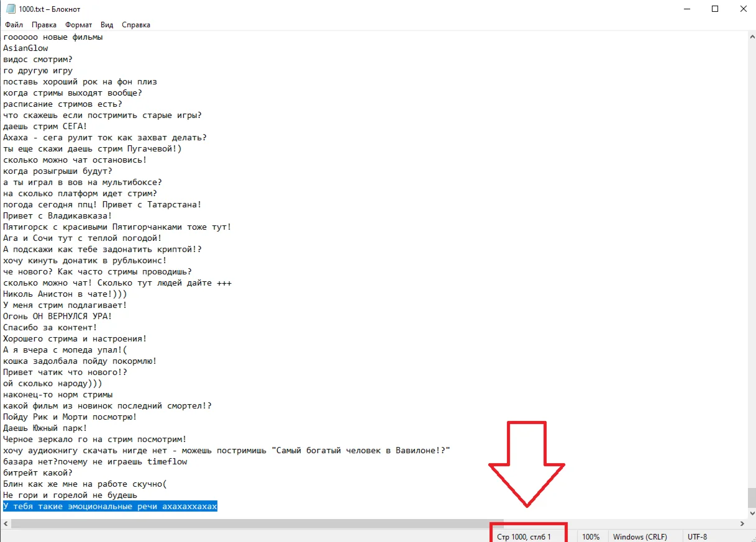Click line 'даешь стрим СЕГА!'
The height and width of the screenshot is (542, 756).
tap(45, 126)
